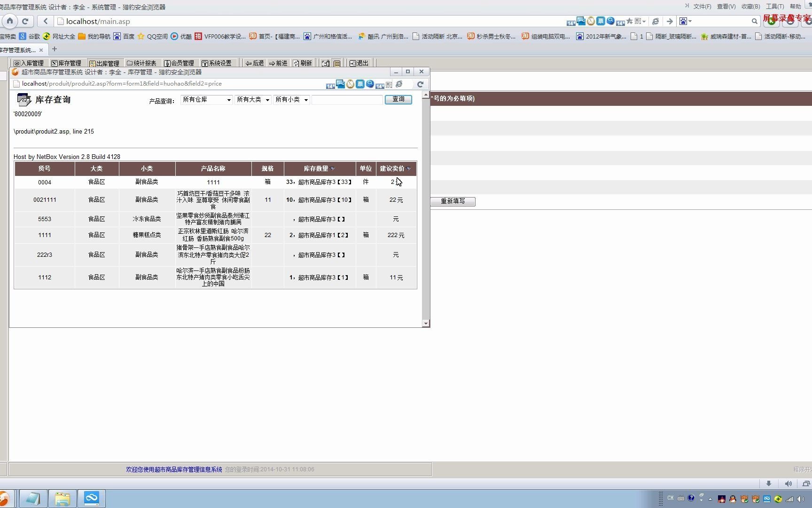Click the 退出 toolbar button
The height and width of the screenshot is (508, 812).
pos(359,63)
